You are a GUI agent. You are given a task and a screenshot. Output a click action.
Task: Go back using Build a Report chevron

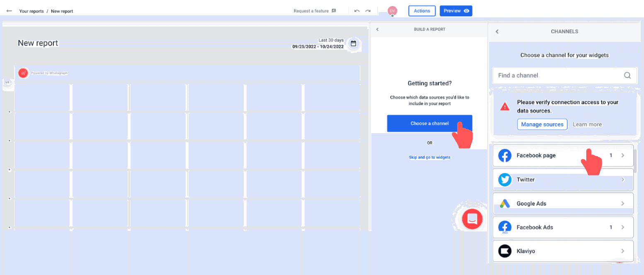[x=377, y=29]
